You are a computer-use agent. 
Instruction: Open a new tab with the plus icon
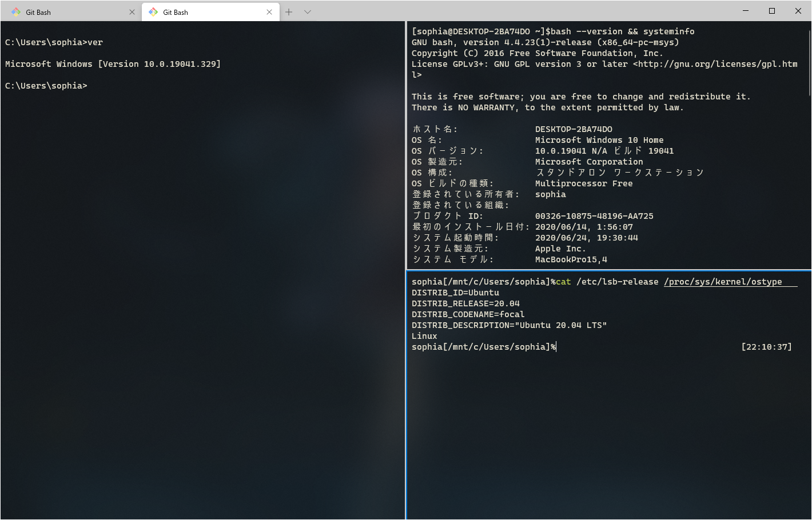coord(288,11)
